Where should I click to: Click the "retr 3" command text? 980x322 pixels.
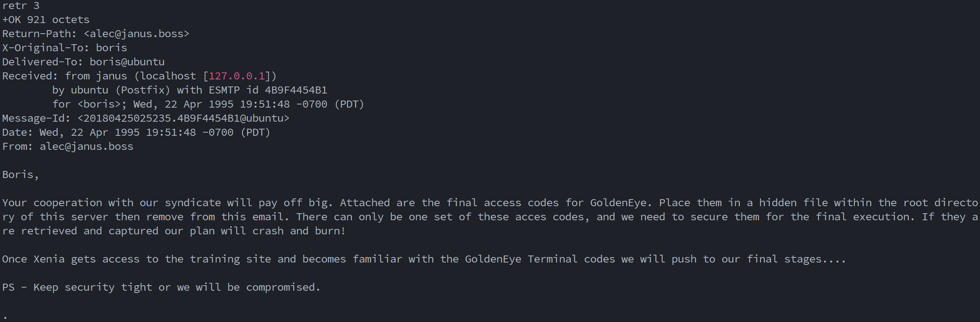coord(21,5)
